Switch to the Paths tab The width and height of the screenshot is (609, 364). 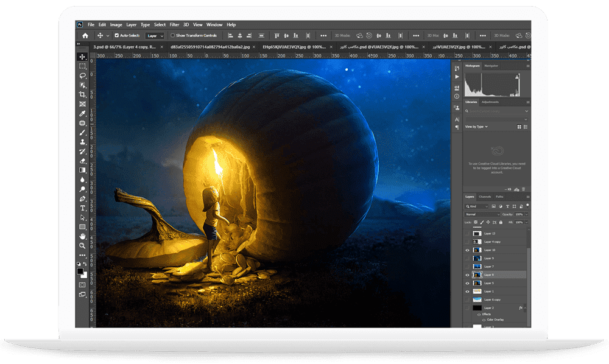[499, 197]
